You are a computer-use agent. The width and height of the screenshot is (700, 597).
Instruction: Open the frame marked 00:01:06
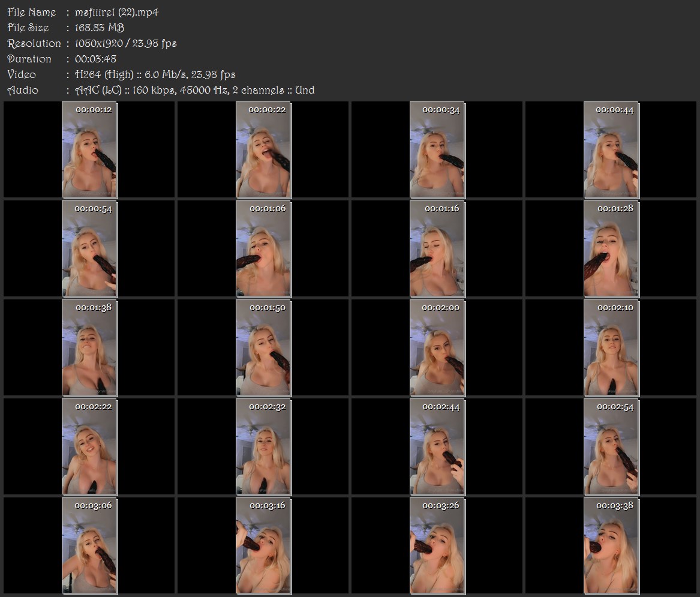[x=263, y=249]
